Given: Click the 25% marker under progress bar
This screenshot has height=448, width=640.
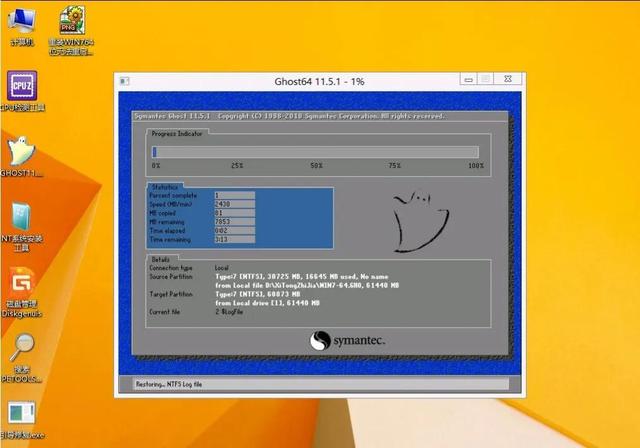Looking at the screenshot, I should tap(237, 166).
